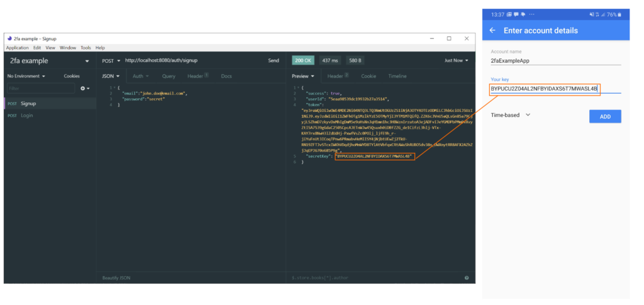Tap the Account name field on phone

tap(556, 60)
